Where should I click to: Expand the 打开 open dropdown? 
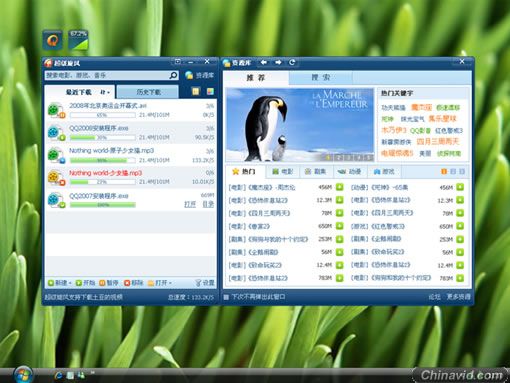(x=170, y=283)
